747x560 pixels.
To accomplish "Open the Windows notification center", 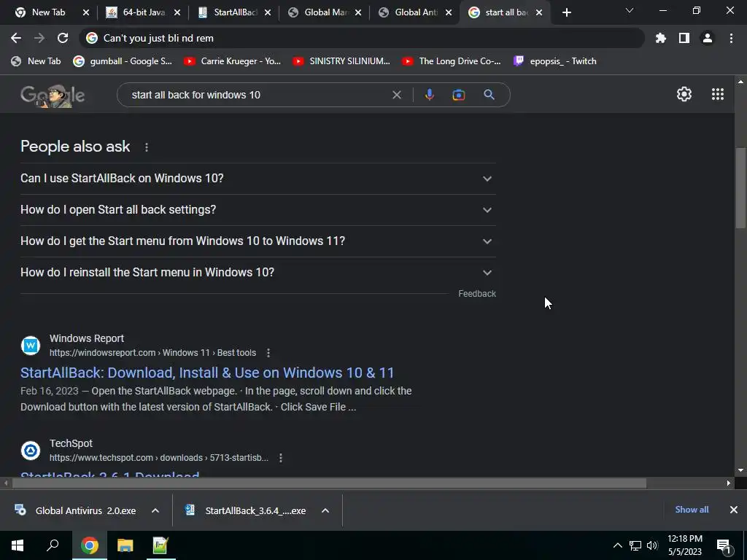I will pyautogui.click(x=724, y=546).
